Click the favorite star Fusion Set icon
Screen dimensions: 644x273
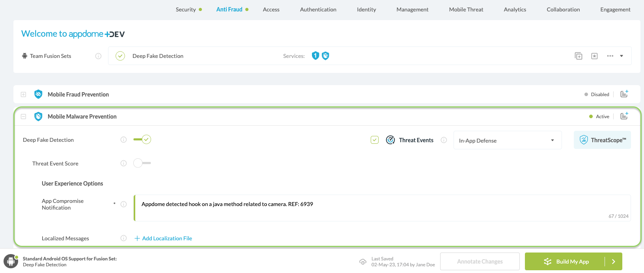[x=594, y=56]
